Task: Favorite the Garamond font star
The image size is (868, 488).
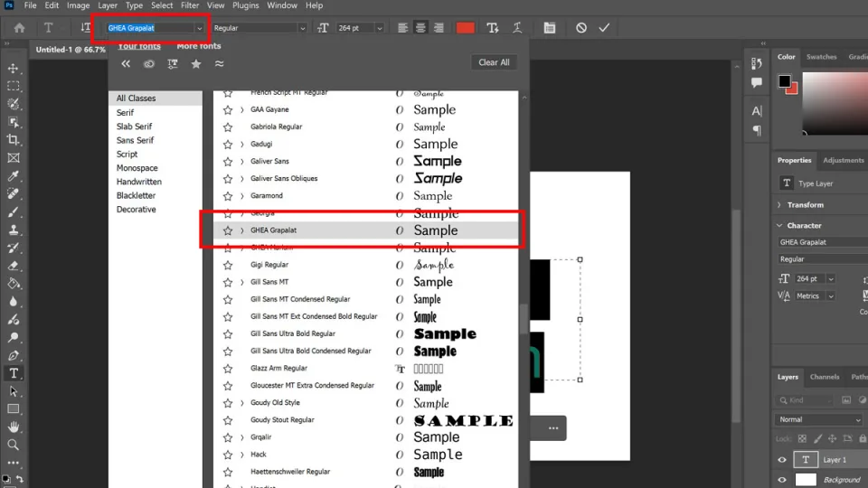Action: pyautogui.click(x=228, y=196)
